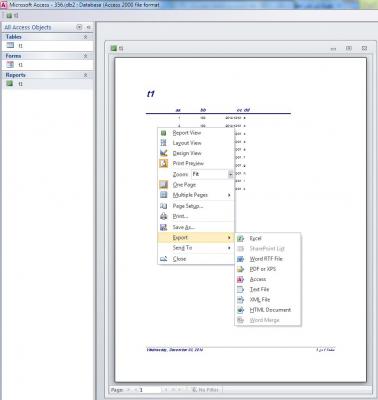378x400 pixels.
Task: Click the Word RTF File icon
Action: click(240, 259)
